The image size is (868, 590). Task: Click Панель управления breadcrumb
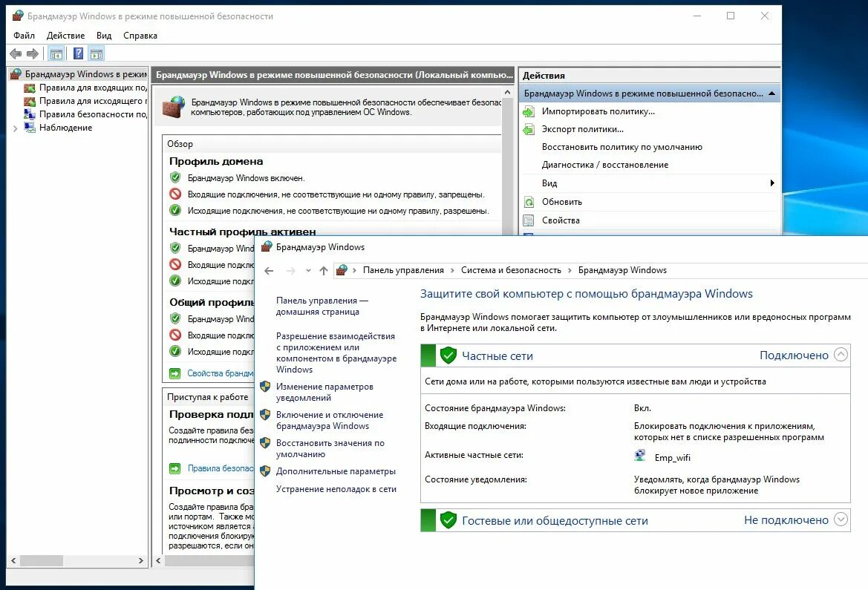point(403,270)
